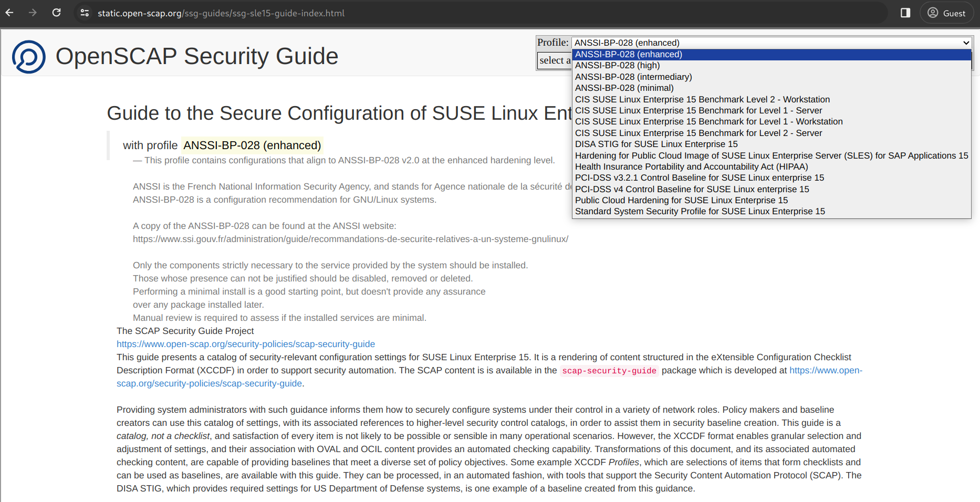
Task: Toggle the browser side panel
Action: (905, 13)
